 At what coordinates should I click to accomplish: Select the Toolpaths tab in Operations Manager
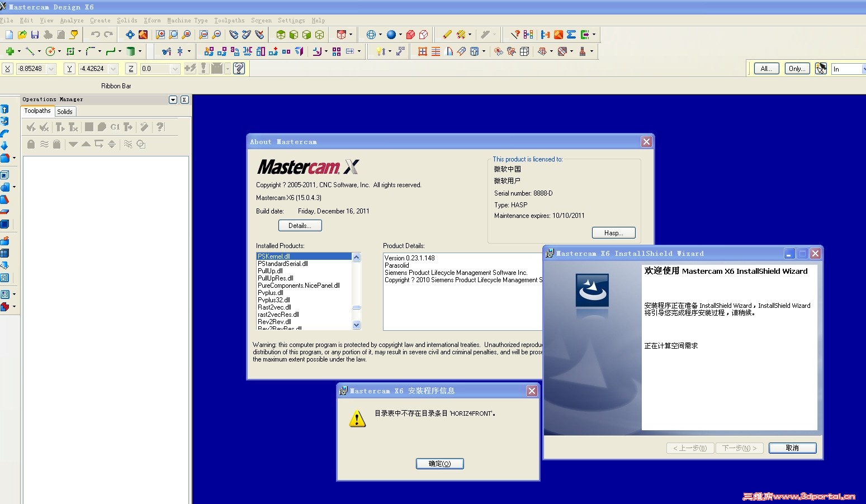[x=37, y=111]
